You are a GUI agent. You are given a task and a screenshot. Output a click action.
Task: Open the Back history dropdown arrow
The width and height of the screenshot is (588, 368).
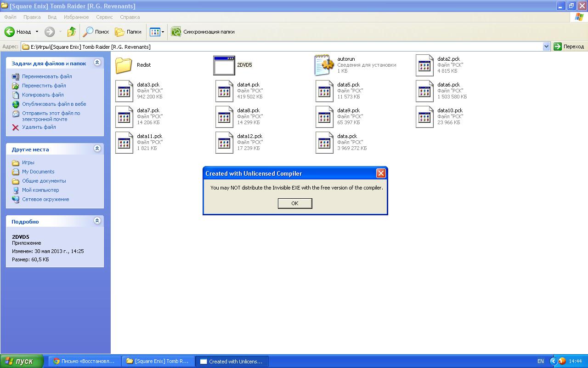tap(37, 32)
